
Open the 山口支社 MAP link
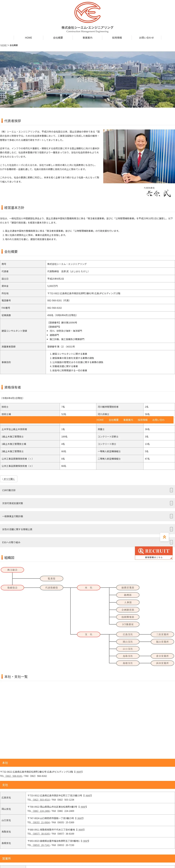click(79, 818)
